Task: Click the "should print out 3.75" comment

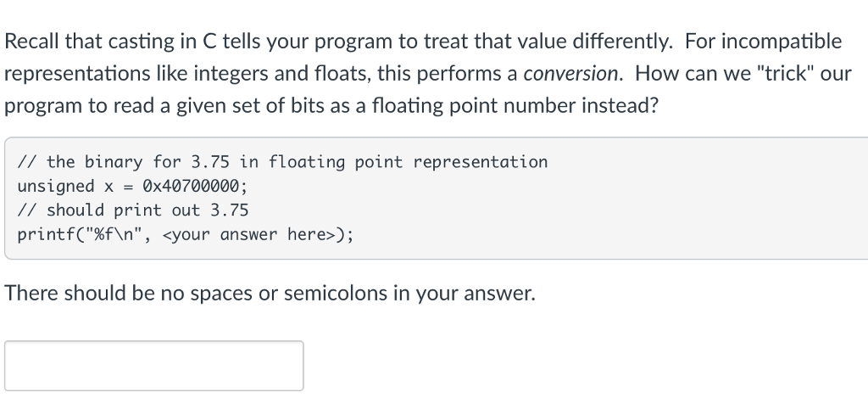Action: (133, 210)
